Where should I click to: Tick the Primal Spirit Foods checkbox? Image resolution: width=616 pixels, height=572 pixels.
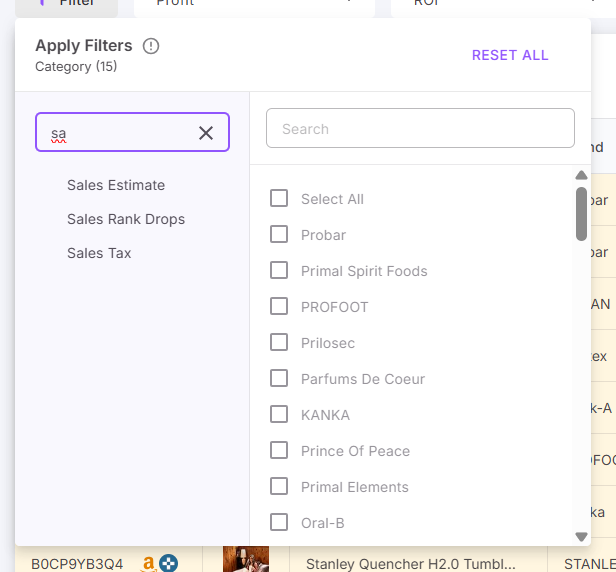click(x=279, y=271)
